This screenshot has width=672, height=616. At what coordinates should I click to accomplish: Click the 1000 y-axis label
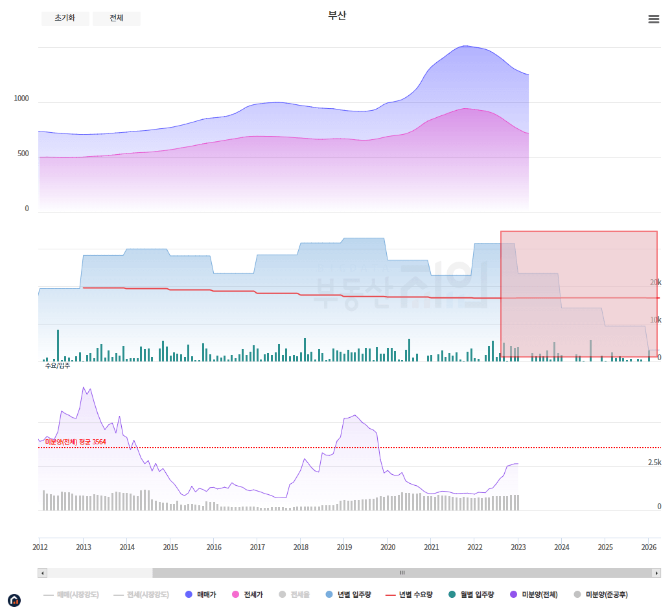(21, 98)
